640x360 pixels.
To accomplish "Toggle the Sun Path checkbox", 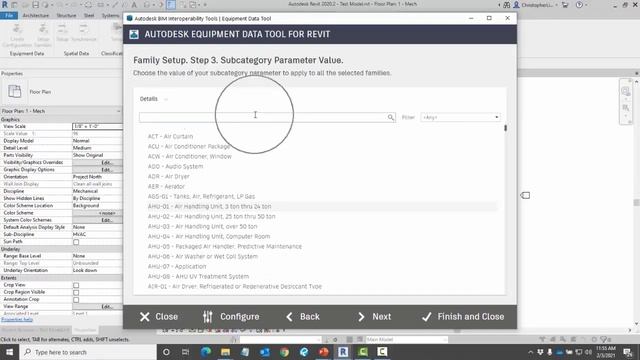I will pyautogui.click(x=76, y=242).
